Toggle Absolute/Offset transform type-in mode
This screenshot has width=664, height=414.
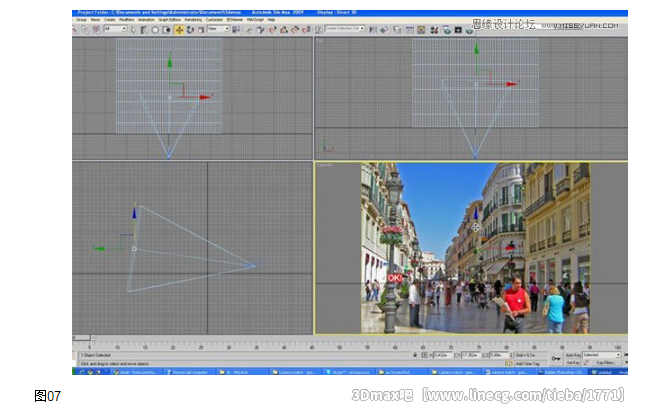[424, 355]
